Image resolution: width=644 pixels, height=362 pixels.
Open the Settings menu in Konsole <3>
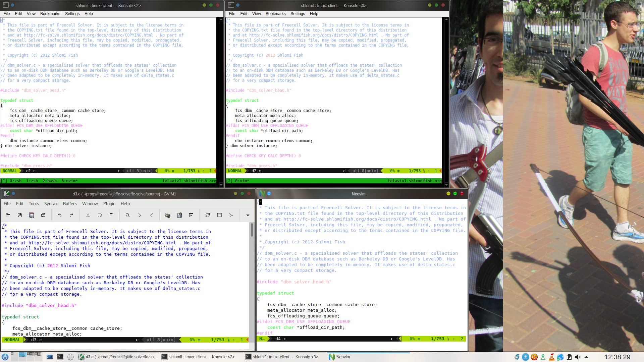click(298, 14)
